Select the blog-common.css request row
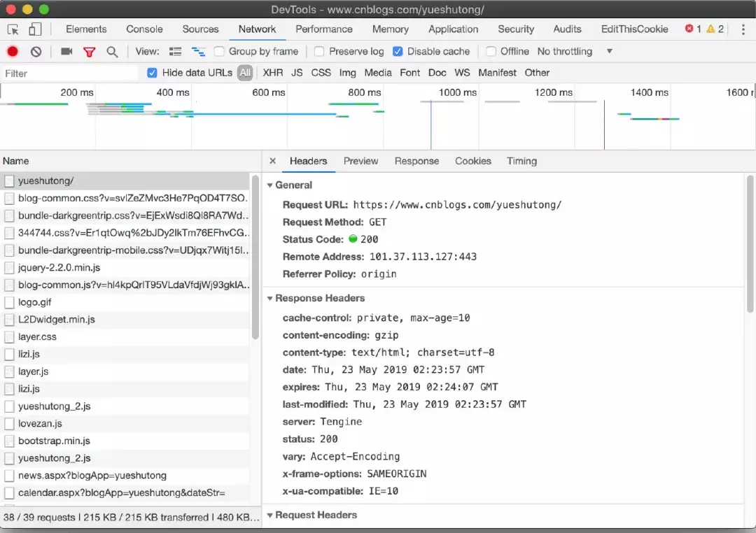This screenshot has width=756, height=533. tap(125, 198)
